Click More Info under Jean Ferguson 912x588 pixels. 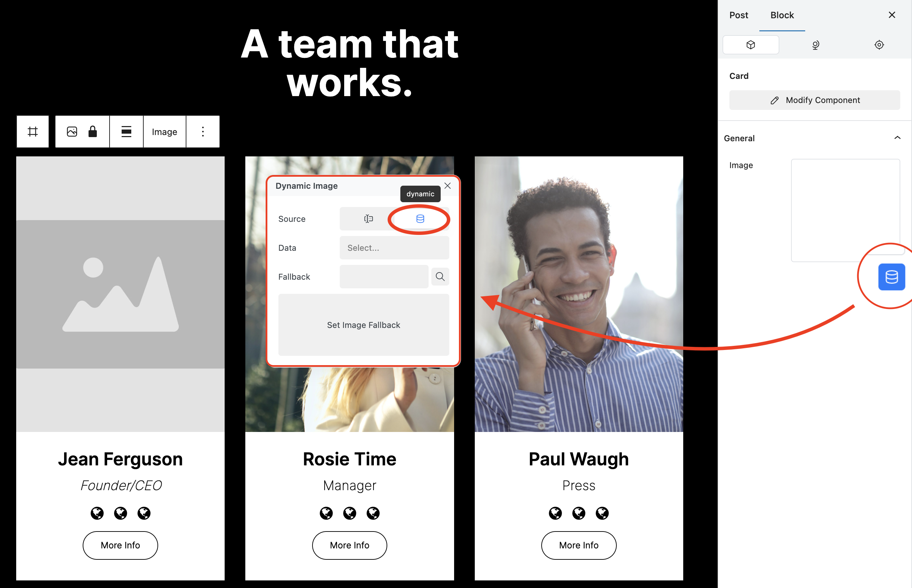click(x=120, y=545)
